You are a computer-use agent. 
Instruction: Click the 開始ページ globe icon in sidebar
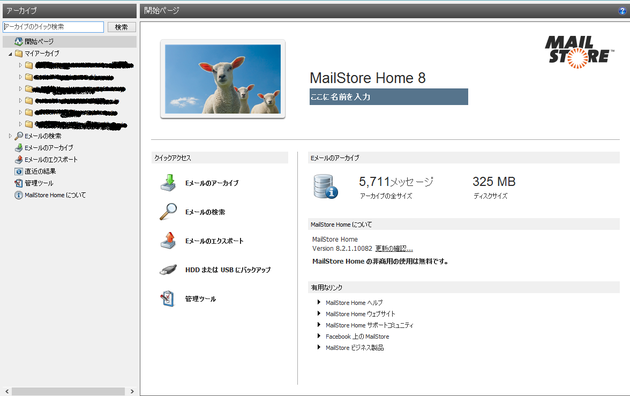[18, 41]
